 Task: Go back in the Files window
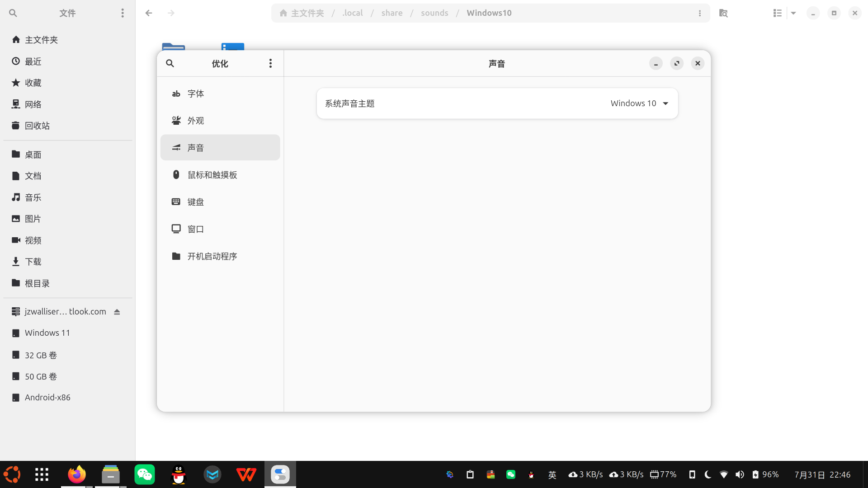(x=149, y=13)
